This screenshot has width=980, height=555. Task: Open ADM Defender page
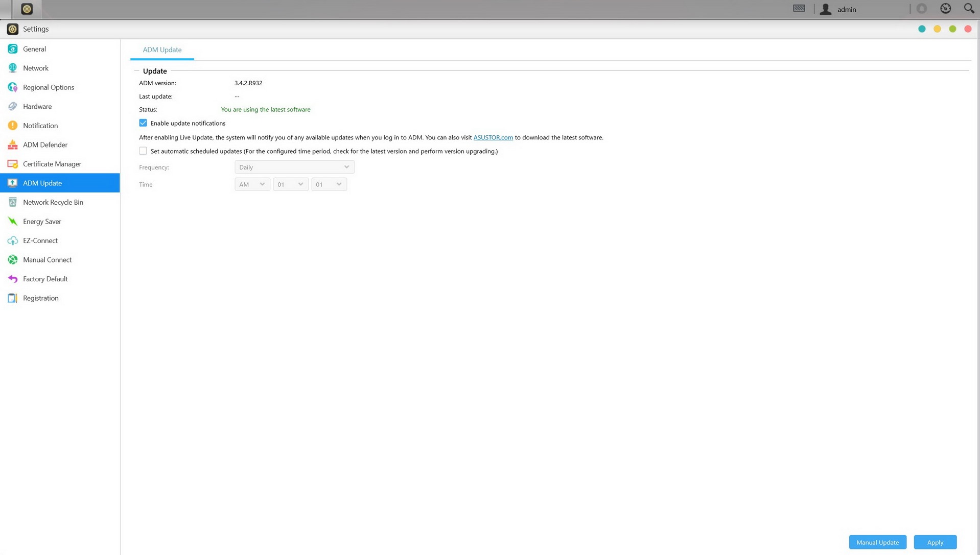click(x=60, y=145)
